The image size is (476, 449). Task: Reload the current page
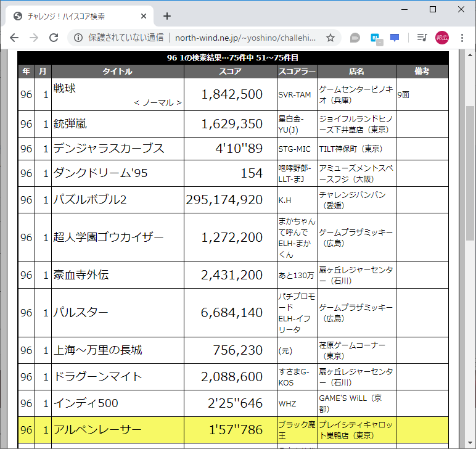click(54, 38)
